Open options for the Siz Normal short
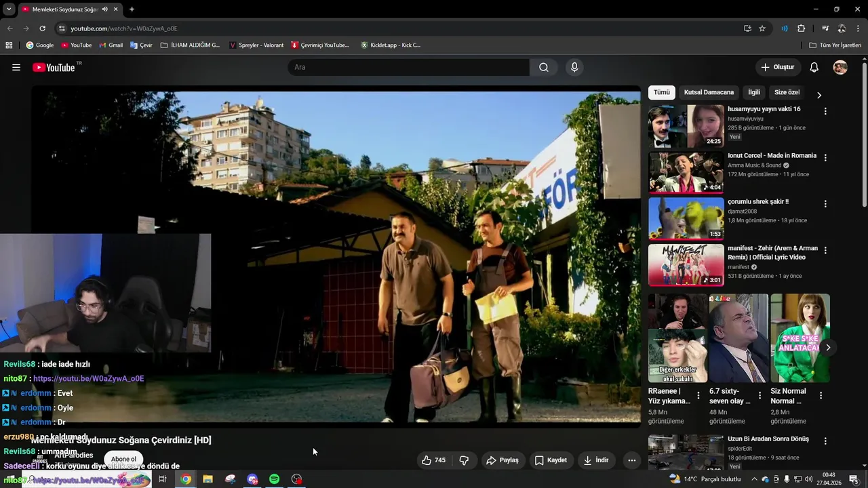 coord(821,395)
